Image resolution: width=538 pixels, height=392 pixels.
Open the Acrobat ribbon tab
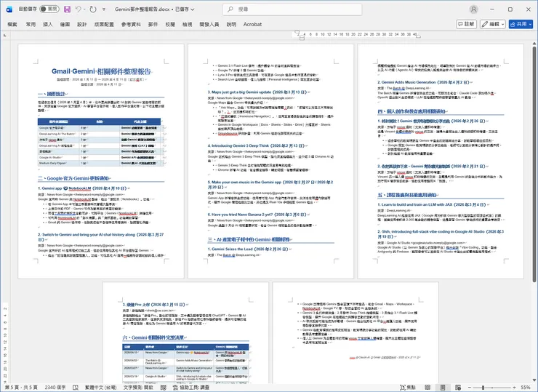click(252, 24)
